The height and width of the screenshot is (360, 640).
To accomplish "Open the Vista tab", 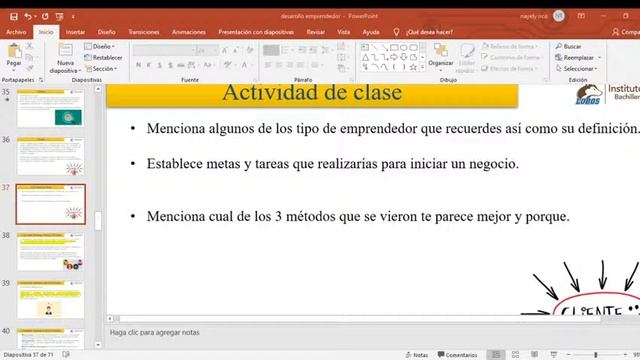I will (344, 32).
